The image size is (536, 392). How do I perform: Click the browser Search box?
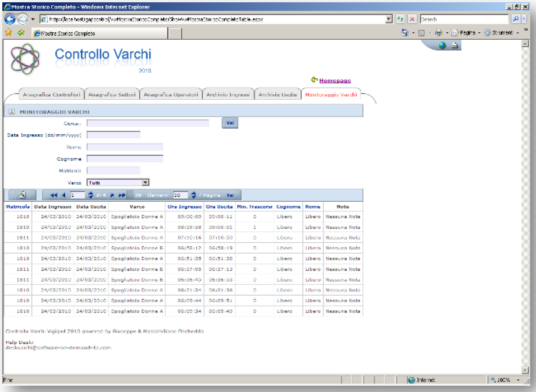pos(464,19)
